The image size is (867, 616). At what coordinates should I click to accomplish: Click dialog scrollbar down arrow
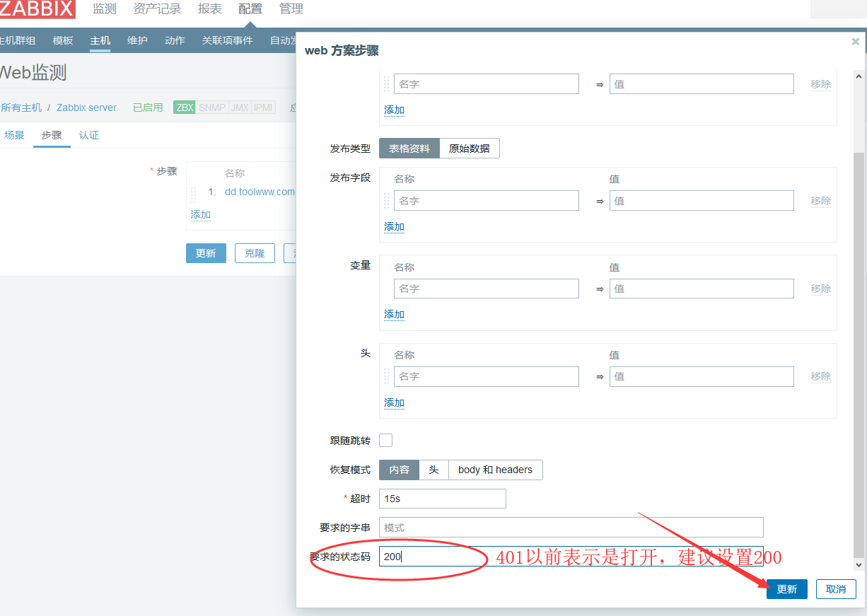pos(859,564)
